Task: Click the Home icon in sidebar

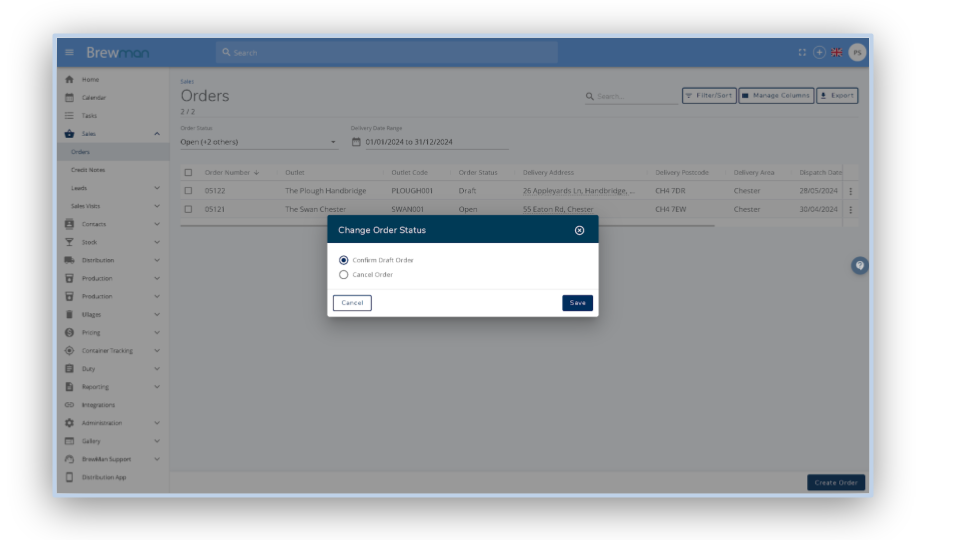Action: (69, 80)
